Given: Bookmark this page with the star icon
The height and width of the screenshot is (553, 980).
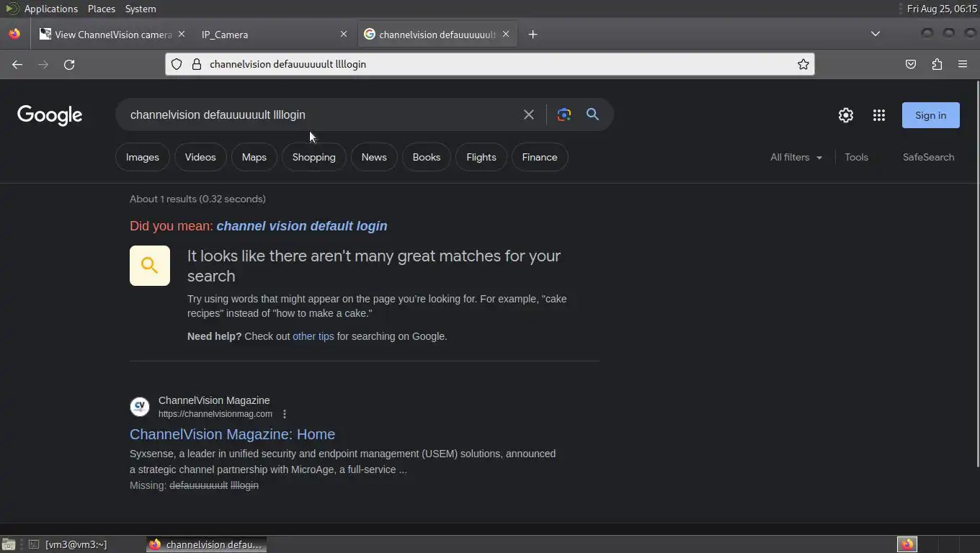Looking at the screenshot, I should (803, 64).
